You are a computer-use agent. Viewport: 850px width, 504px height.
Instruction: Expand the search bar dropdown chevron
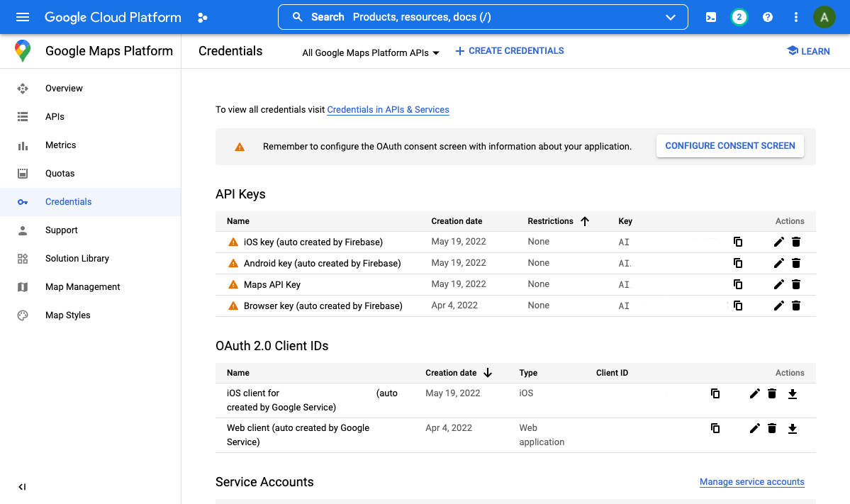[x=671, y=17]
